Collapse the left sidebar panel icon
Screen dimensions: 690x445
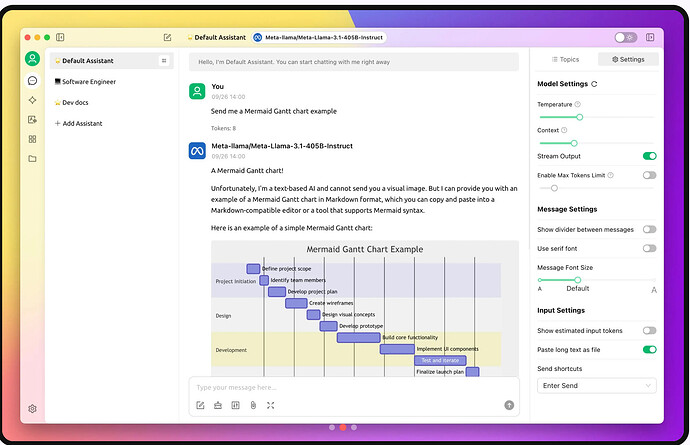pos(60,37)
